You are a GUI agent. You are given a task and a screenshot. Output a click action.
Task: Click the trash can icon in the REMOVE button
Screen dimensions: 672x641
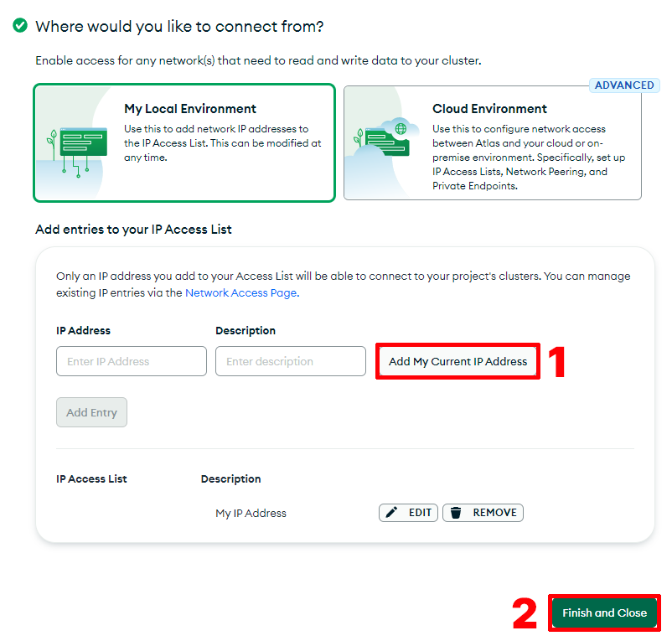456,513
